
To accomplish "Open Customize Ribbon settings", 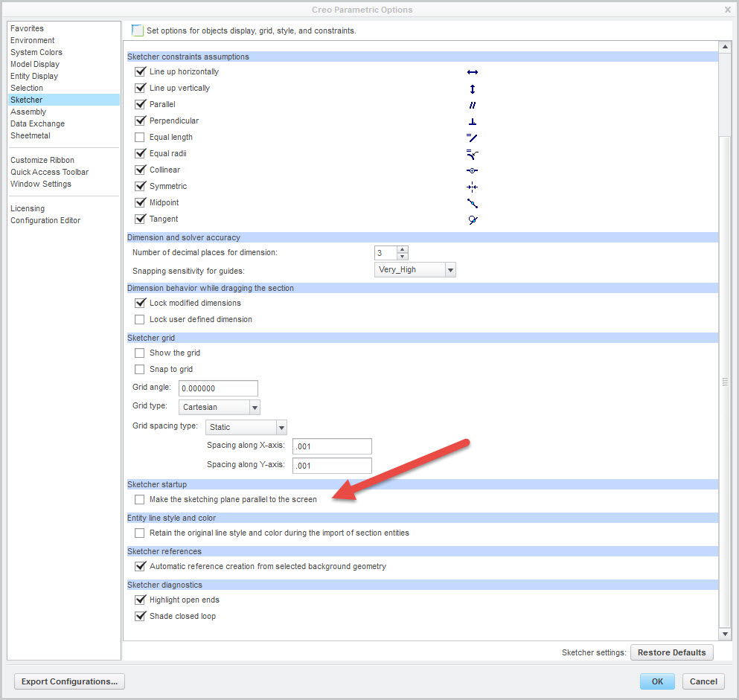I will coord(42,160).
